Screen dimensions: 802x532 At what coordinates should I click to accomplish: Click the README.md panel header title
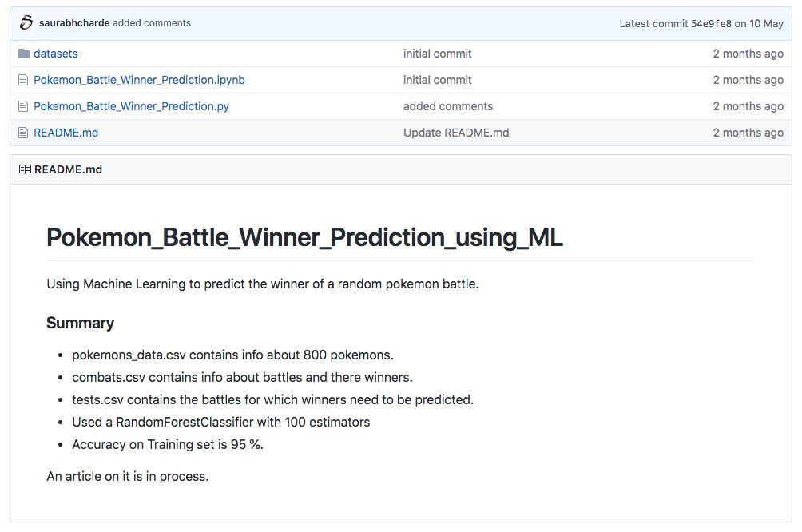(x=68, y=169)
